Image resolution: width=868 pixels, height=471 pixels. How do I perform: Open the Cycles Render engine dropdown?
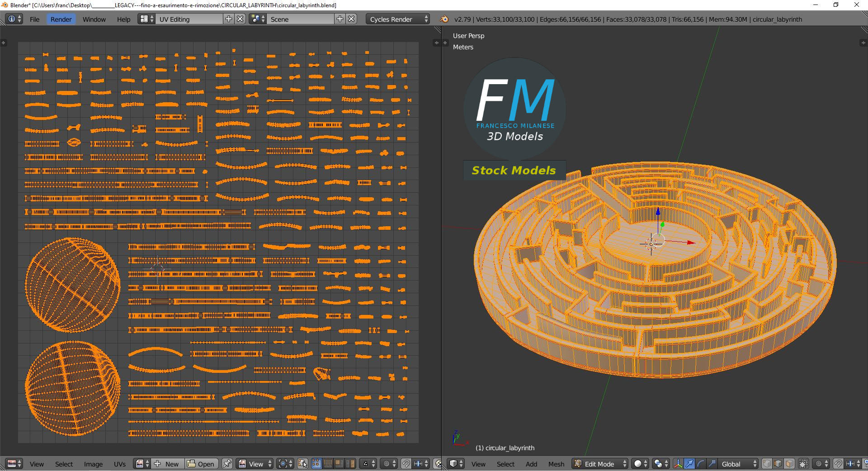(396, 19)
